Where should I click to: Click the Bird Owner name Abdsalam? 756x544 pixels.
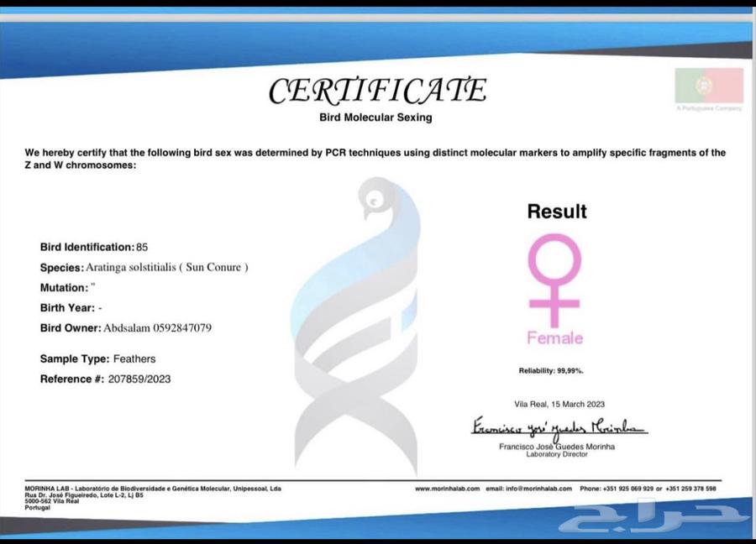tap(127, 328)
